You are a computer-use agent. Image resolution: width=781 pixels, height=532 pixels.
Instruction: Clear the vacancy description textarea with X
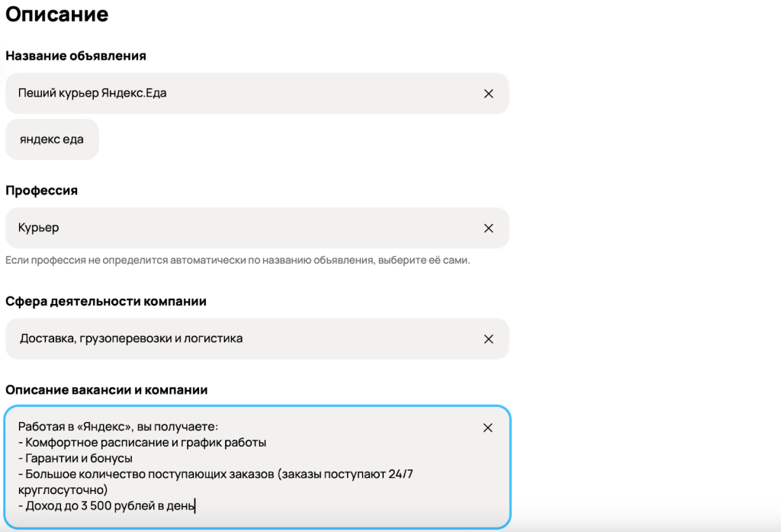coord(488,428)
